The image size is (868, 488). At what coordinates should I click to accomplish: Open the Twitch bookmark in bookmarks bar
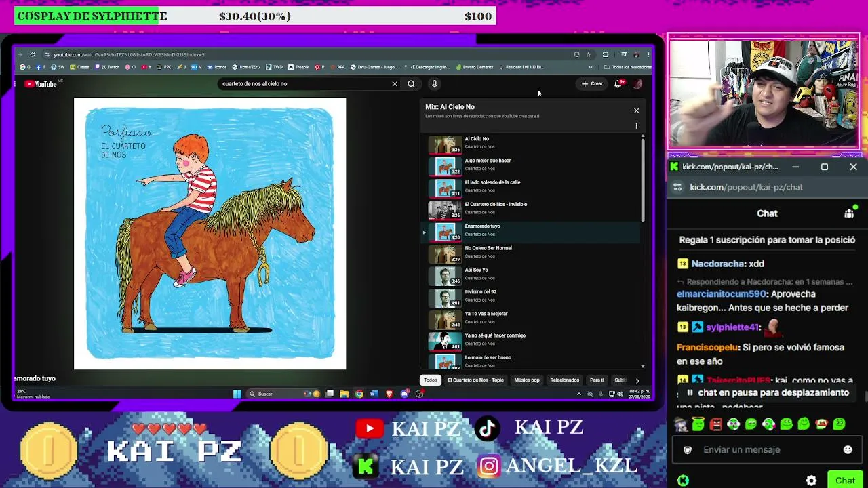tap(108, 67)
